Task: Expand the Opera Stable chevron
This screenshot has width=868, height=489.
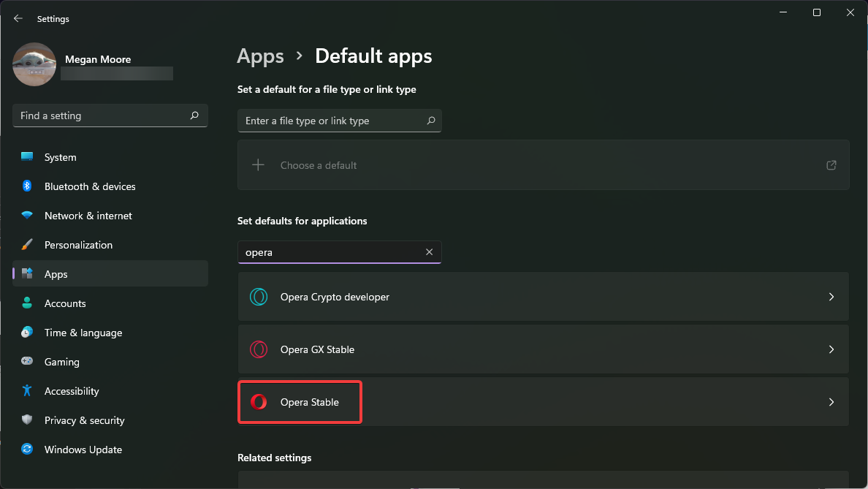Action: point(831,402)
